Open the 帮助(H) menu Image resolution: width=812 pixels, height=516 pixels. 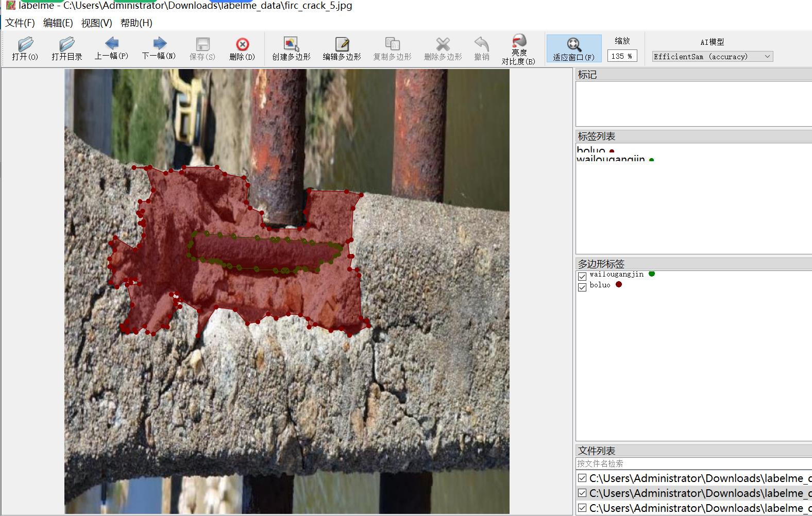[x=136, y=23]
